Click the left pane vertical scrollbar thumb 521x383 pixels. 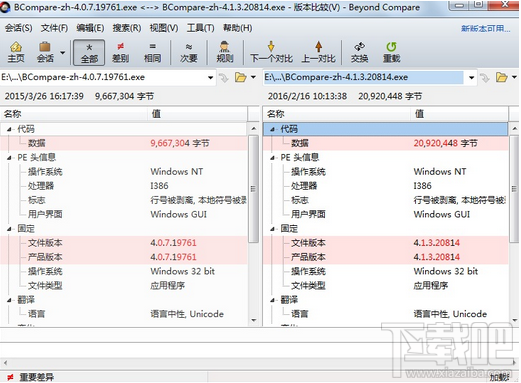click(253, 189)
